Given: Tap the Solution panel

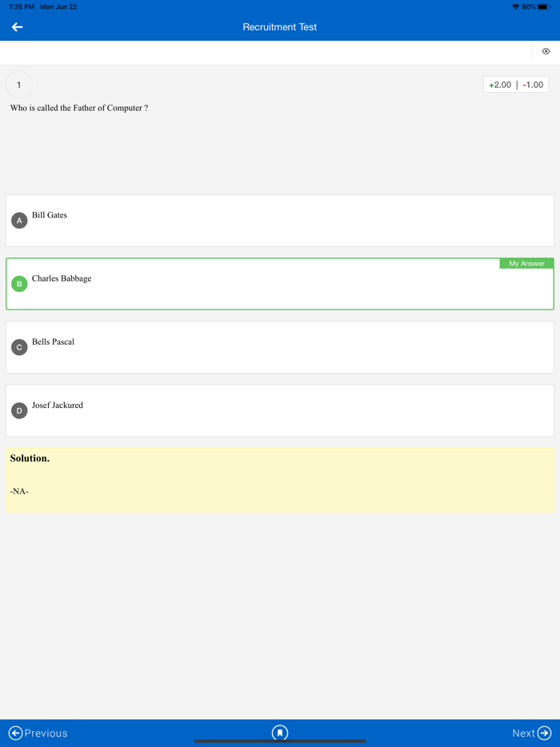Looking at the screenshot, I should click(x=280, y=480).
